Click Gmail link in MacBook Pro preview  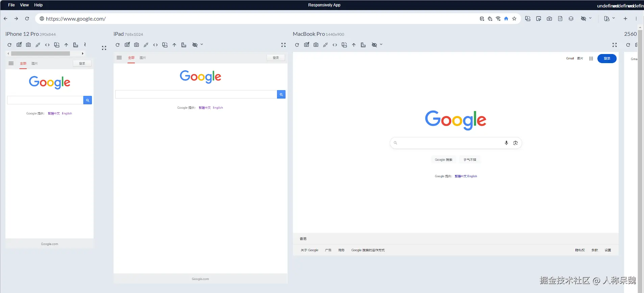(x=570, y=58)
